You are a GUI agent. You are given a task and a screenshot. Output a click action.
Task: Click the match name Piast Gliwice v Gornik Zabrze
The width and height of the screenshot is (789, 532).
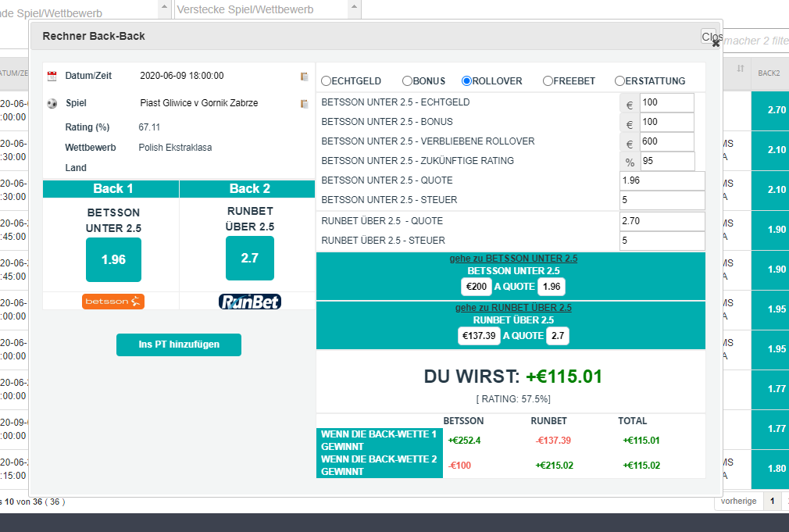(x=198, y=103)
